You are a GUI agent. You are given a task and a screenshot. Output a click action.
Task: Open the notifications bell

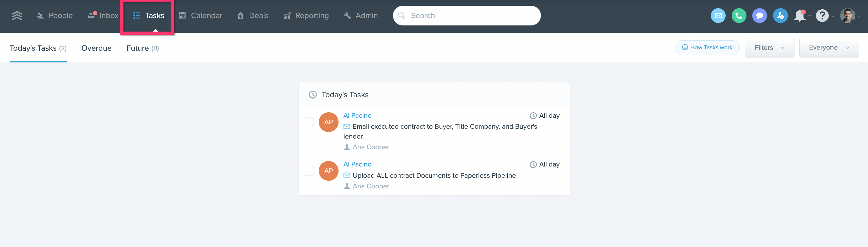tap(800, 16)
